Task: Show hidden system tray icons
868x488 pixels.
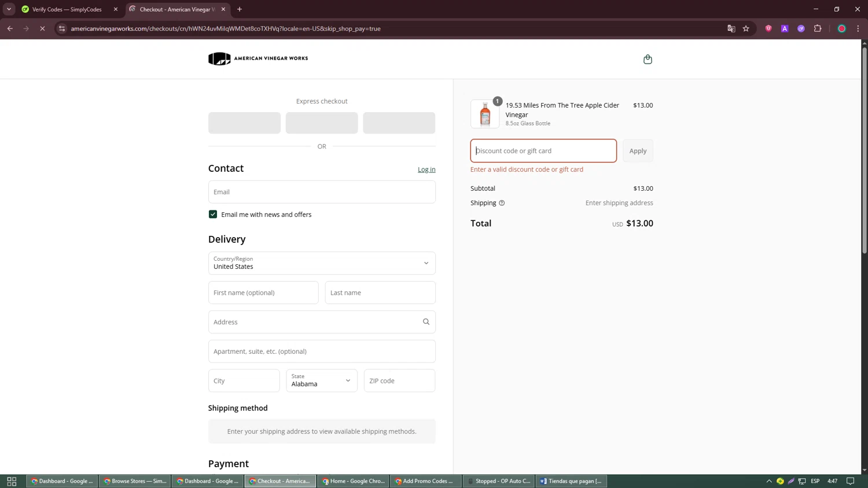Action: click(x=769, y=481)
